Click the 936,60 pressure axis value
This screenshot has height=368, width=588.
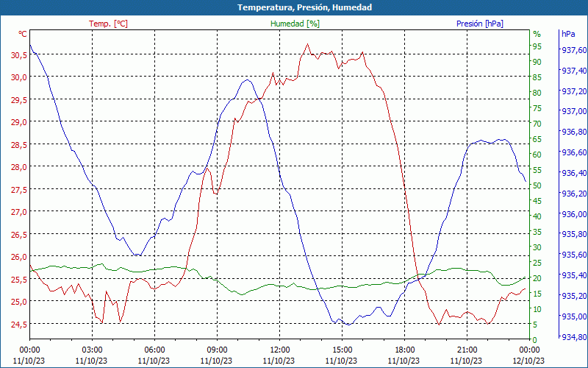pyautogui.click(x=574, y=152)
